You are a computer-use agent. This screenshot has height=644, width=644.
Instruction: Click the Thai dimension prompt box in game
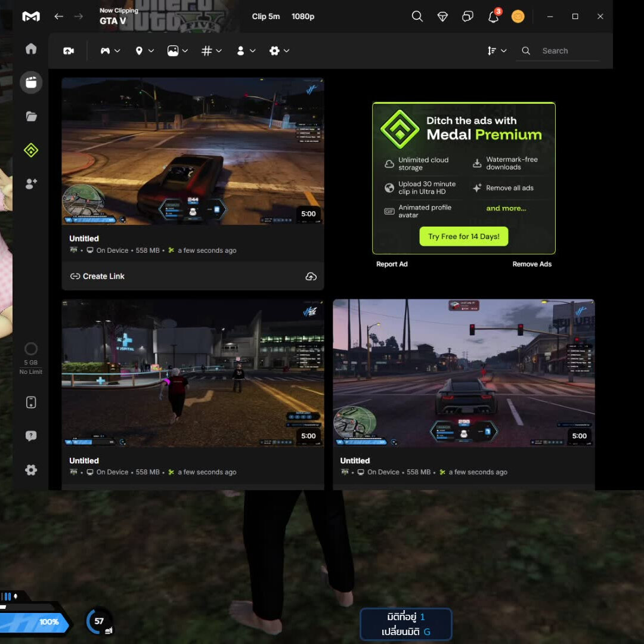[406, 624]
